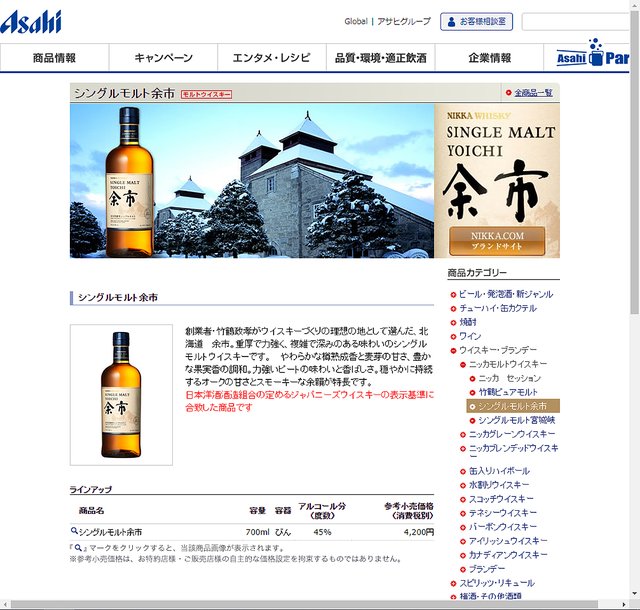Screen dimensions: 640x610
Task: Open エンタメ・レシピ menu
Action: 272,58
